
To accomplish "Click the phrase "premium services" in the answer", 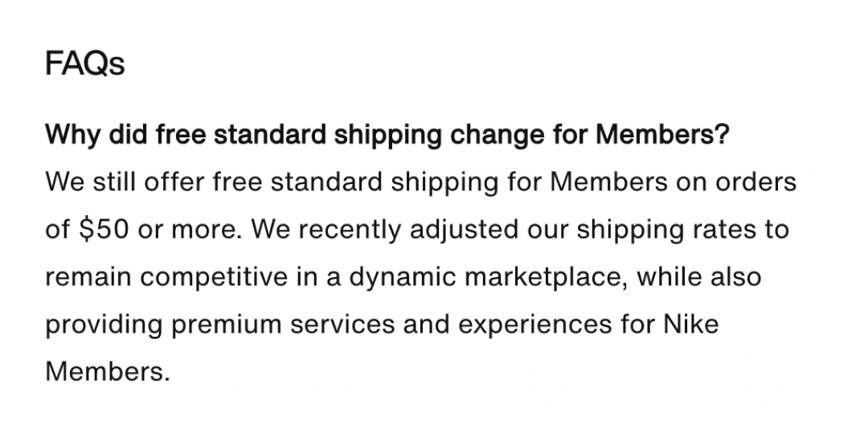I will (283, 325).
